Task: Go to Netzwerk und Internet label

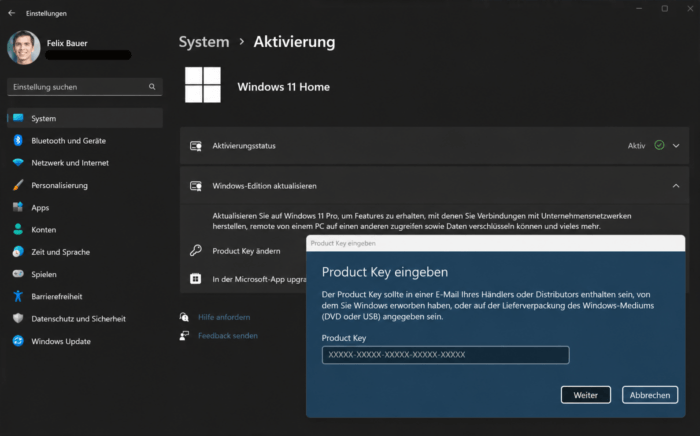Action: click(x=70, y=163)
